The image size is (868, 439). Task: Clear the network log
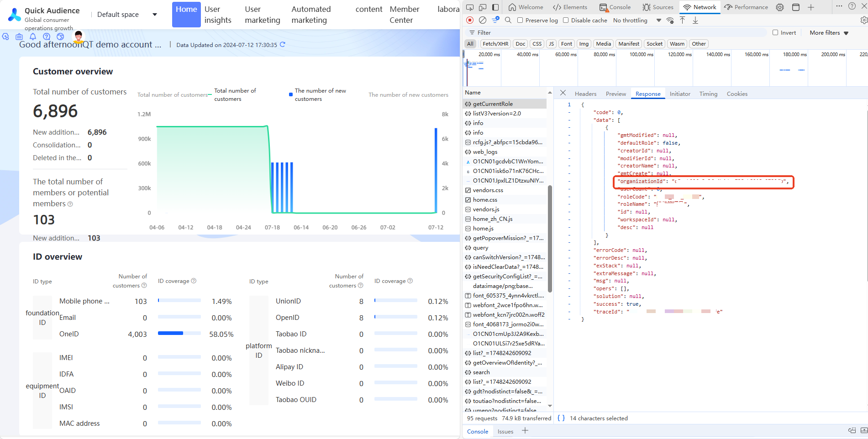coord(483,20)
